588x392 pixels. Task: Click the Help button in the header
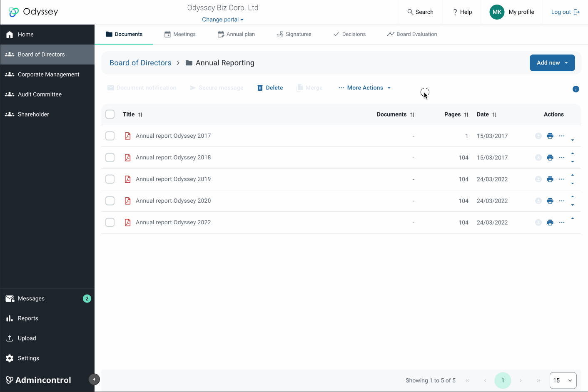pos(462,12)
